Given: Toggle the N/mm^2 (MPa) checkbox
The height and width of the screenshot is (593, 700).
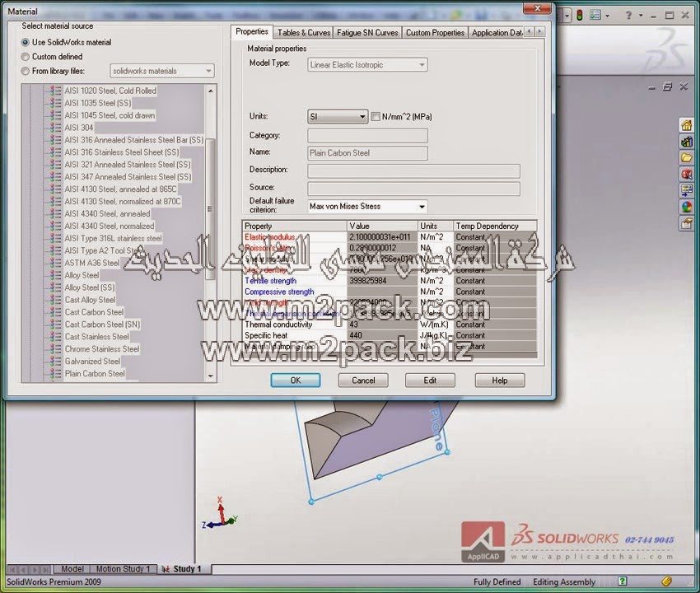Looking at the screenshot, I should click(x=376, y=117).
